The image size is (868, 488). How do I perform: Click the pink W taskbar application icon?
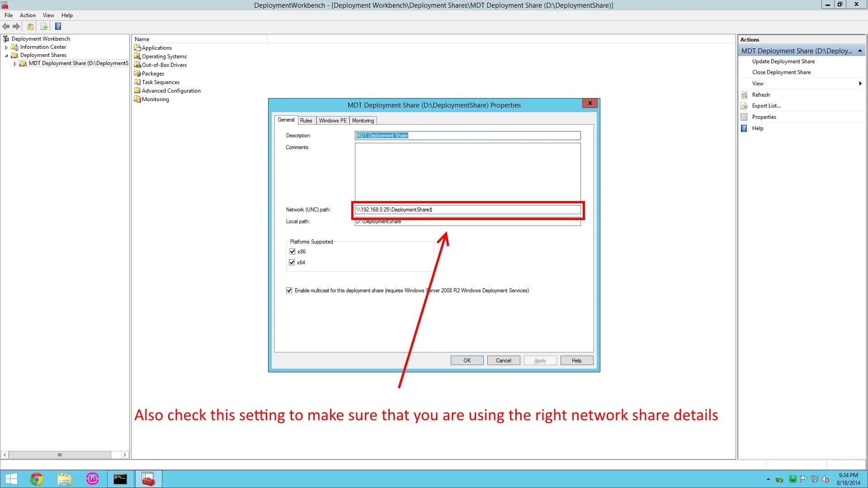click(x=93, y=479)
